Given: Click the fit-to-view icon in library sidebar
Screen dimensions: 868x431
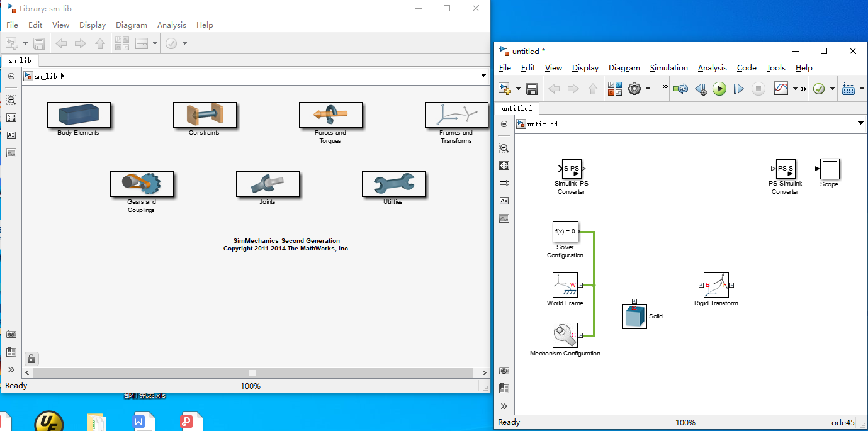Looking at the screenshot, I should [11, 117].
